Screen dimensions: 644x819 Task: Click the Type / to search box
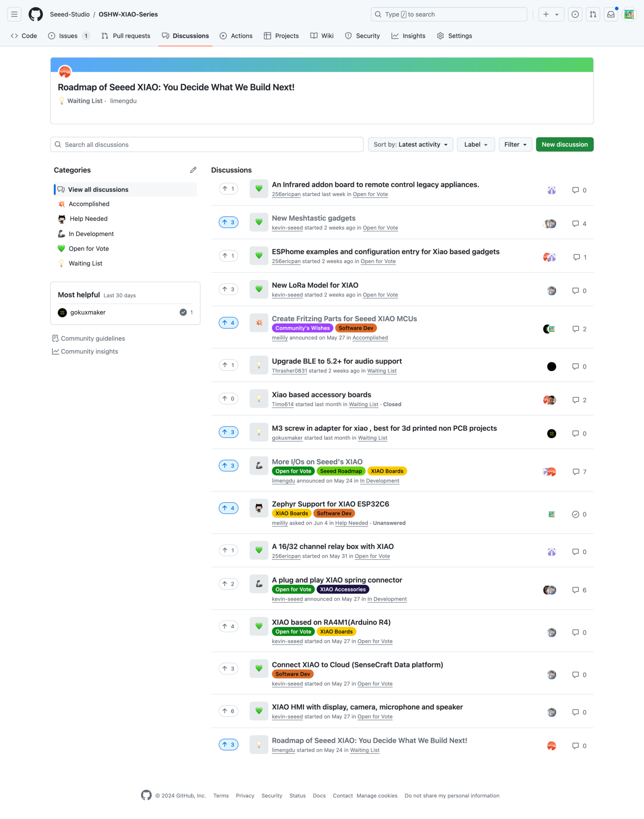click(449, 14)
